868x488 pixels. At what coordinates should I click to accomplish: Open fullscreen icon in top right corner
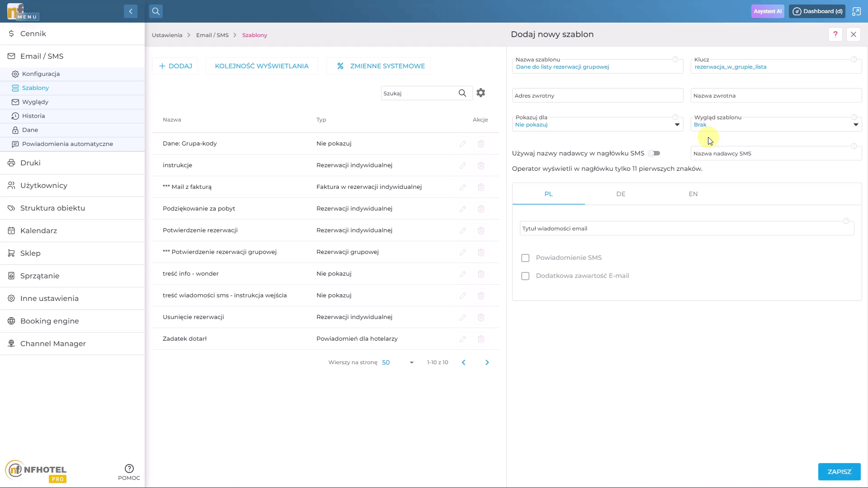tap(856, 11)
